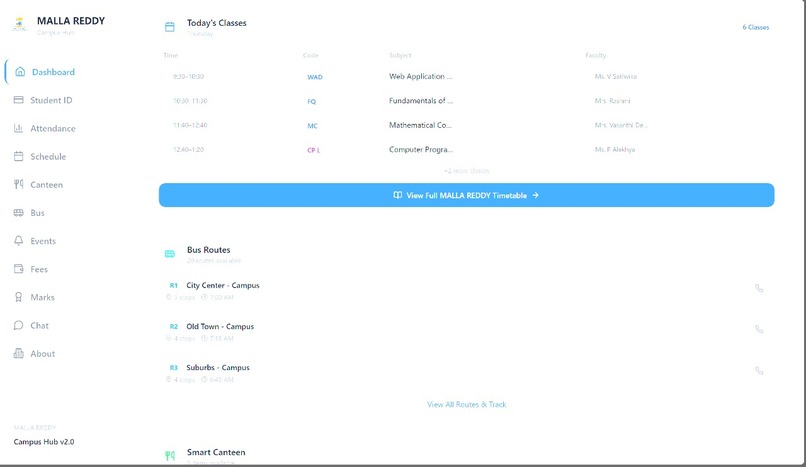This screenshot has height=467, width=806.
Task: Click the Mathematical Co... subject entry
Action: pos(420,125)
